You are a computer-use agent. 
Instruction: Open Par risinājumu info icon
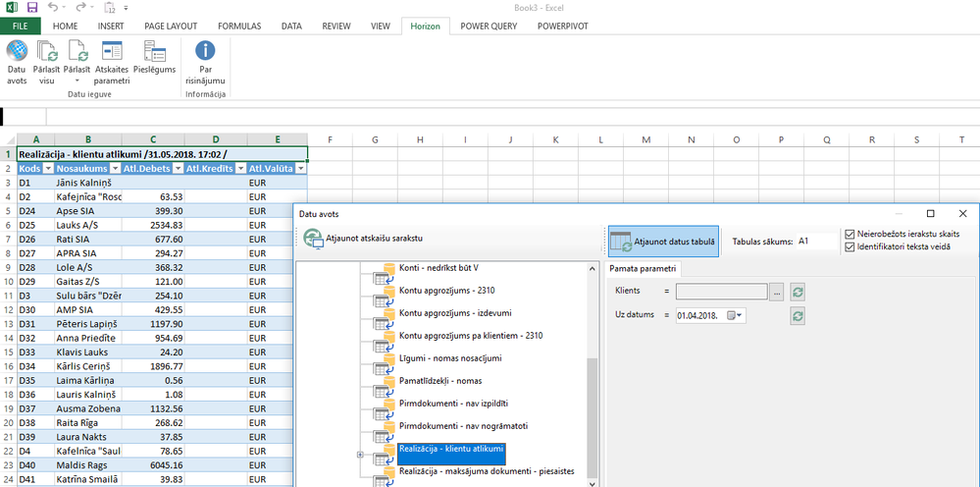tap(205, 60)
